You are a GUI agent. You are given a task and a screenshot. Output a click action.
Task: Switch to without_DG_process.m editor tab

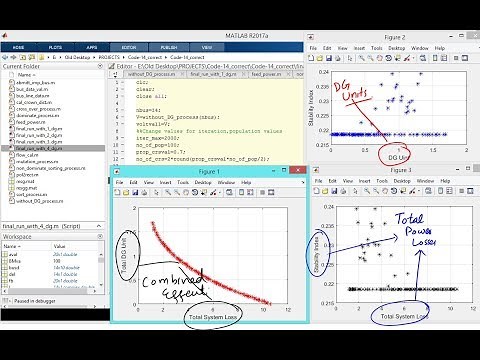151,74
